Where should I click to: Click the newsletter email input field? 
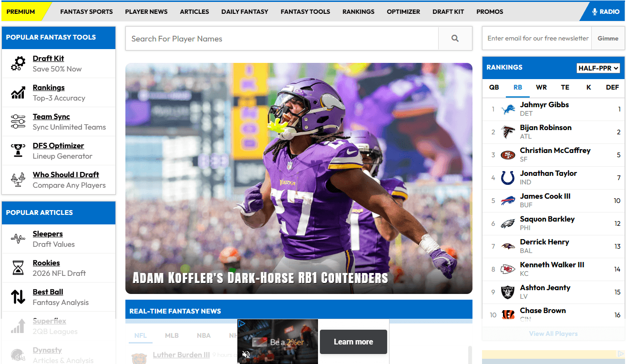[x=537, y=38]
